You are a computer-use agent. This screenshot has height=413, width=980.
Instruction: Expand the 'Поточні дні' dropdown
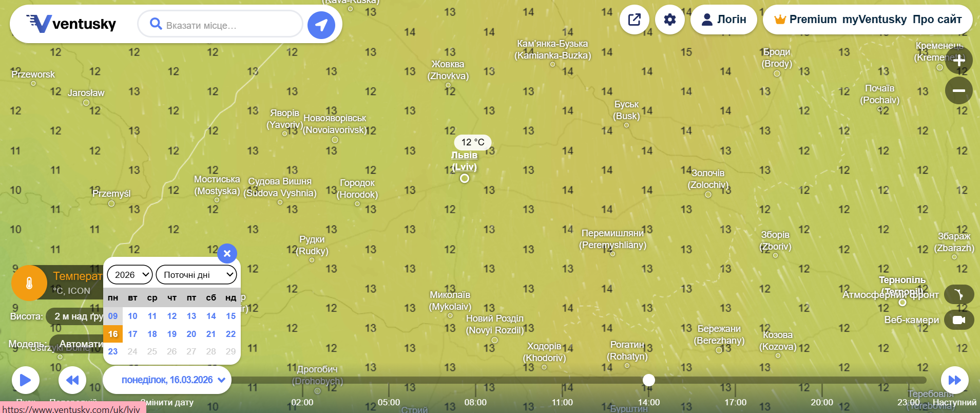pyautogui.click(x=196, y=275)
